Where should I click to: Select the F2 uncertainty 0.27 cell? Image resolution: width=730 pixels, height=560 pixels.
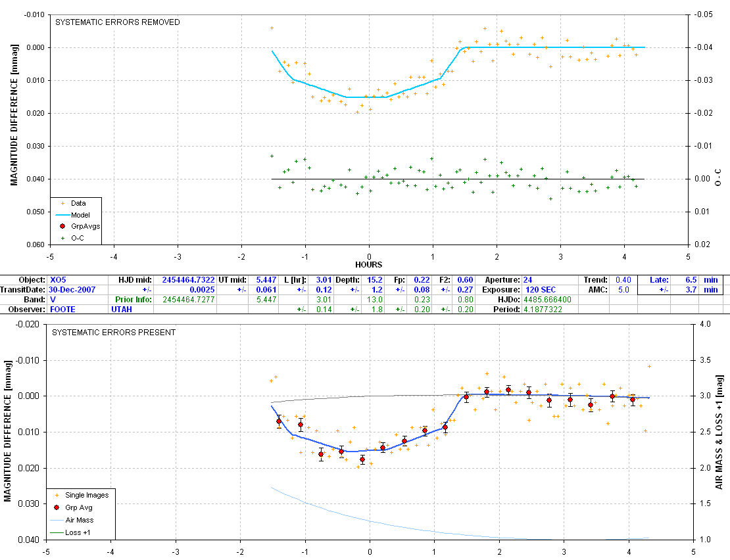[x=465, y=290]
